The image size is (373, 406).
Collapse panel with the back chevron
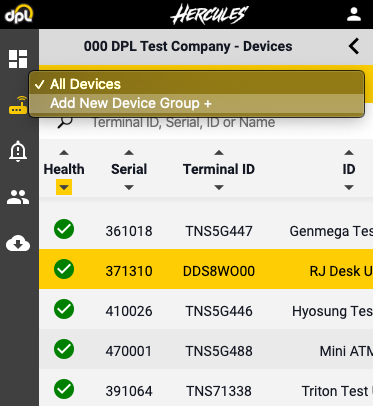tap(354, 46)
